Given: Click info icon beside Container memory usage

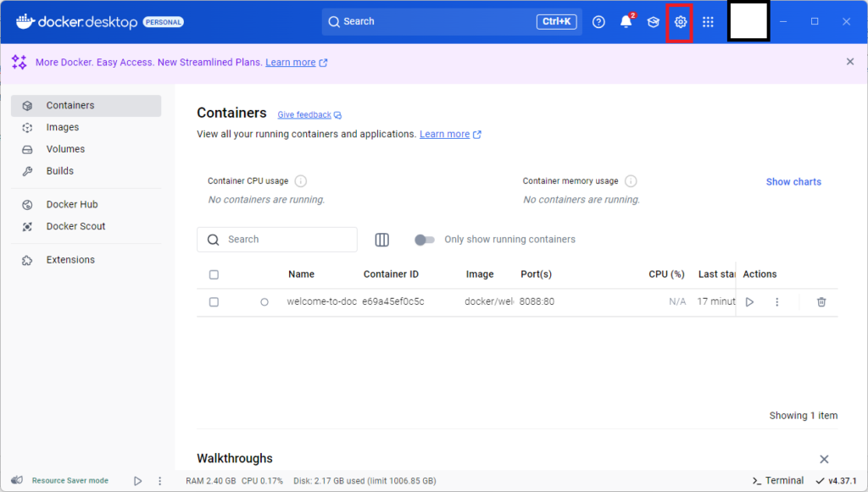Looking at the screenshot, I should point(631,180).
